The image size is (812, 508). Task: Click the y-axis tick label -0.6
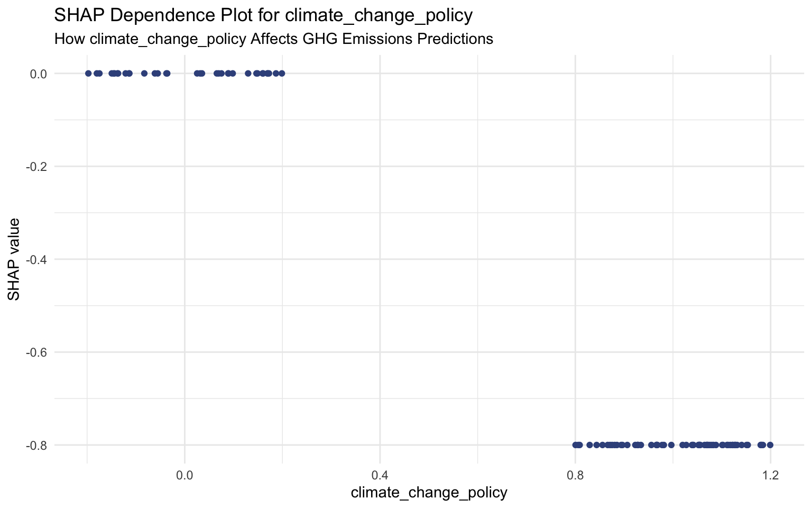tap(38, 352)
